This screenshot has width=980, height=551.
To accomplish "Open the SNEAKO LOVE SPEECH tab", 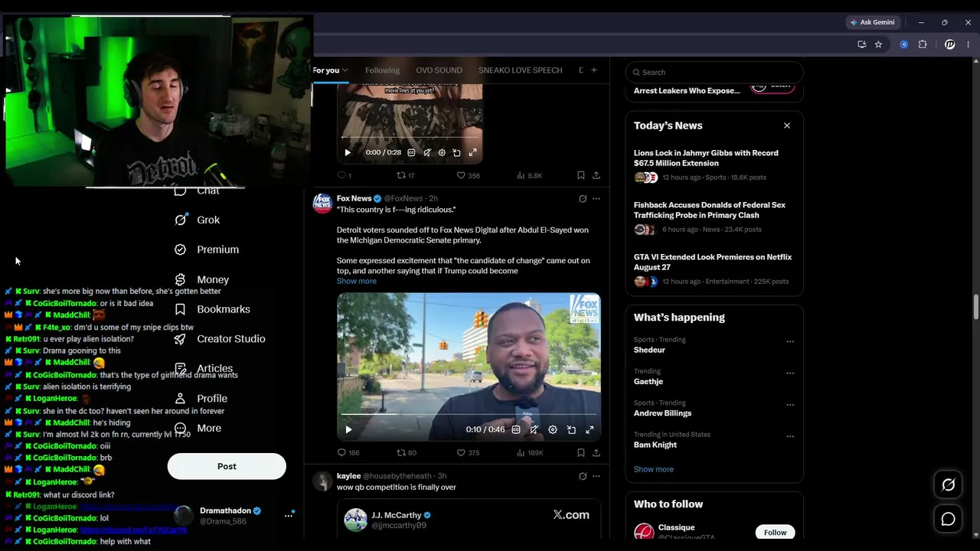I will coord(521,70).
